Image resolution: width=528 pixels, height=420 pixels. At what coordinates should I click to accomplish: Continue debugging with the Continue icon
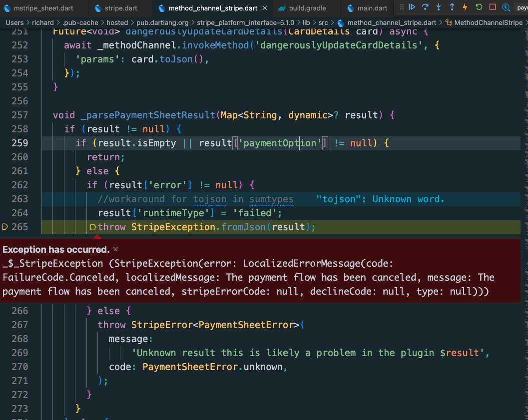(x=412, y=7)
